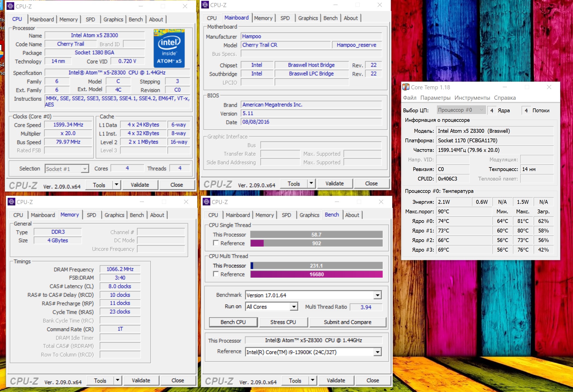
Task: Click the Stress CPU button
Action: 283,322
